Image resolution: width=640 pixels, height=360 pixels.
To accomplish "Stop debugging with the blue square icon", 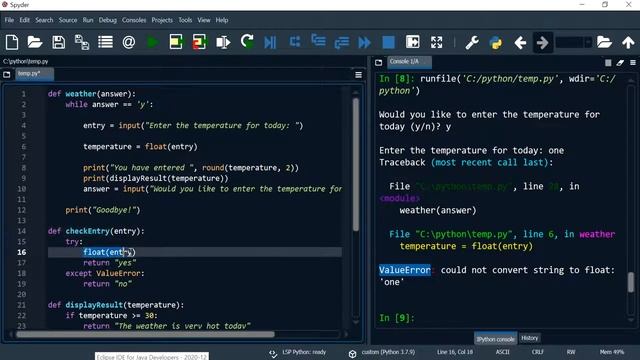I will [x=389, y=42].
